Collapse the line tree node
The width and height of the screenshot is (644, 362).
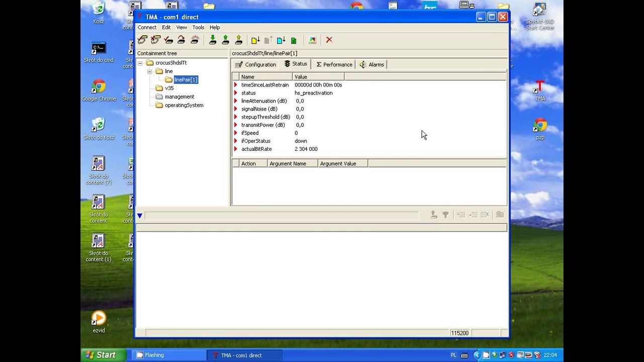pos(150,71)
